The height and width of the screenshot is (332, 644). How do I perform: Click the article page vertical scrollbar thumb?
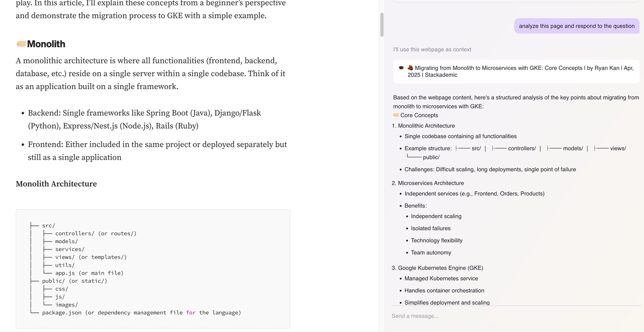[x=382, y=25]
